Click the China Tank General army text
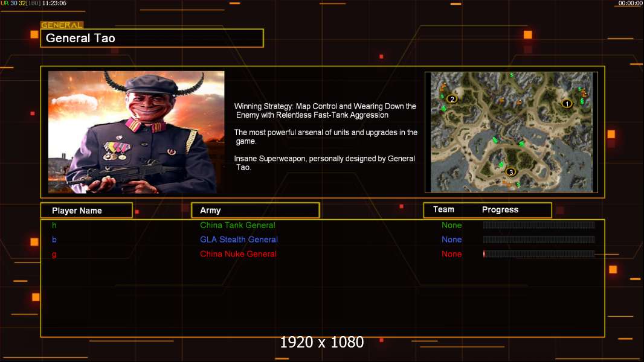 point(237,225)
